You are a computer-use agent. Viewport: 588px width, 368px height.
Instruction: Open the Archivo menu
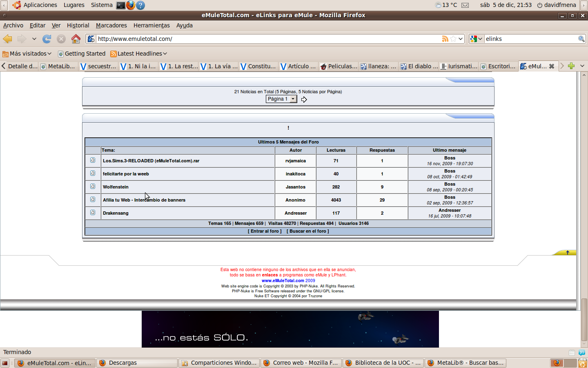tap(13, 25)
